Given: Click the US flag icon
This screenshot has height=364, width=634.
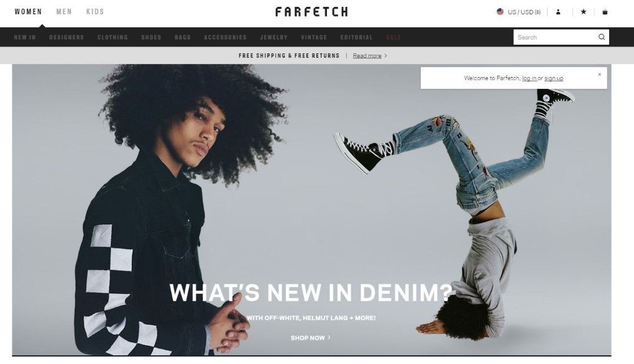Looking at the screenshot, I should click(500, 12).
